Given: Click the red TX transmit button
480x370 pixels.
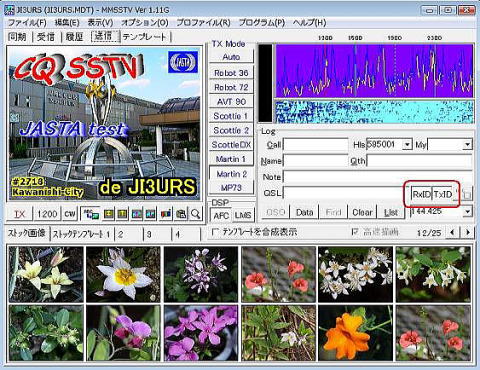Looking at the screenshot, I should (20, 214).
